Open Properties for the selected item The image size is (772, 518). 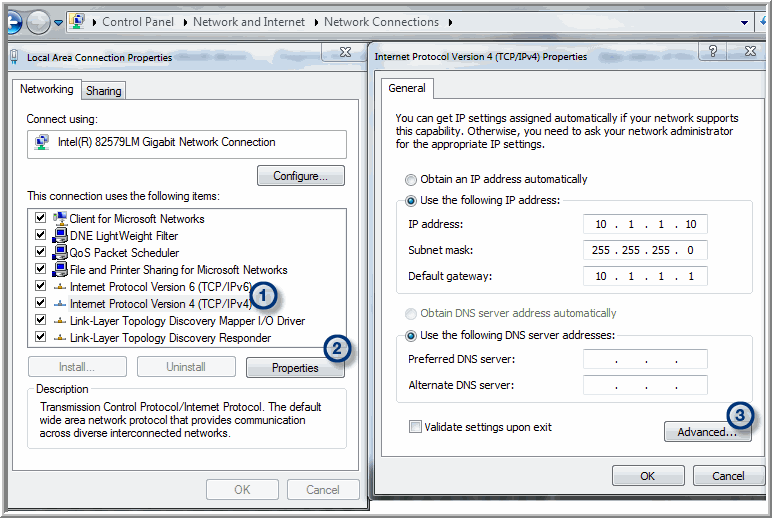click(295, 368)
